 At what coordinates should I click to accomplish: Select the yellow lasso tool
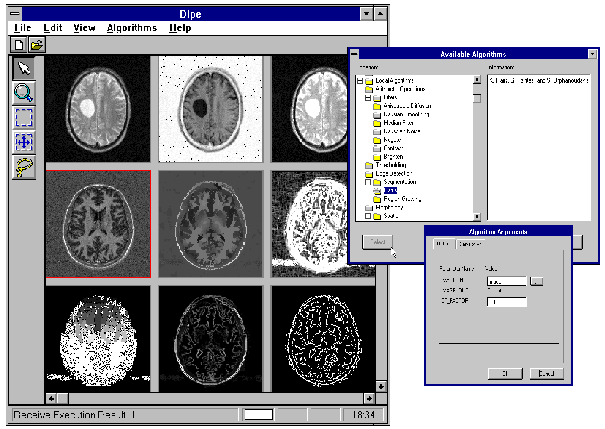[24, 167]
